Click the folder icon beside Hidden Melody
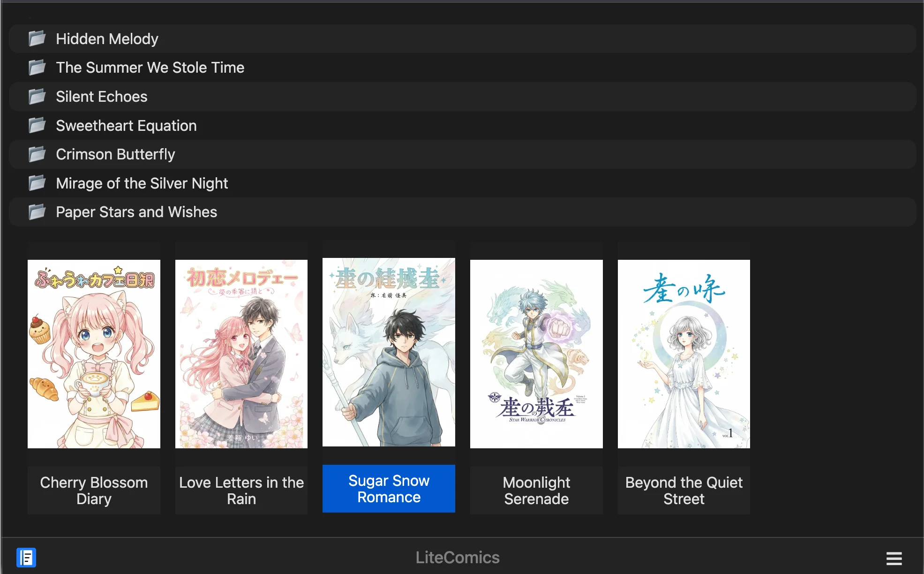This screenshot has width=924, height=574. tap(37, 39)
